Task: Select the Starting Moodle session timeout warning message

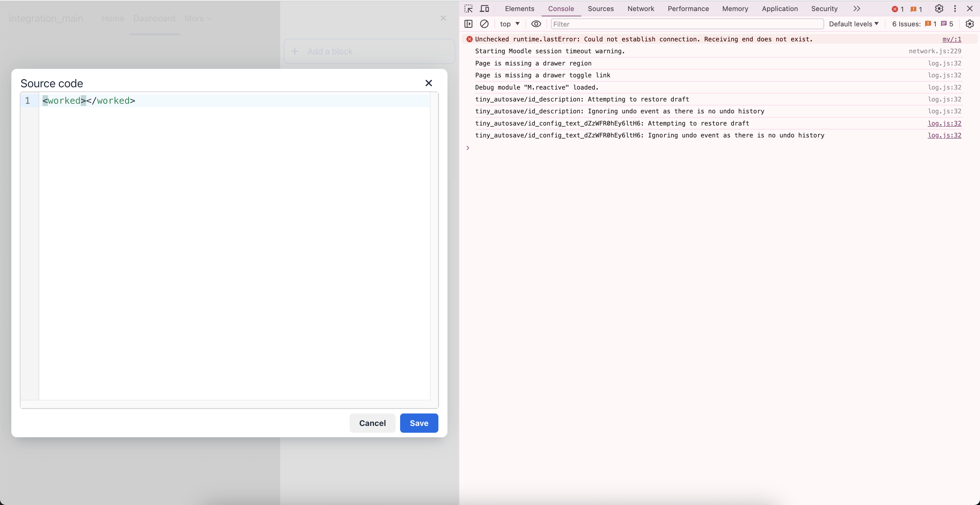Action: [x=550, y=51]
